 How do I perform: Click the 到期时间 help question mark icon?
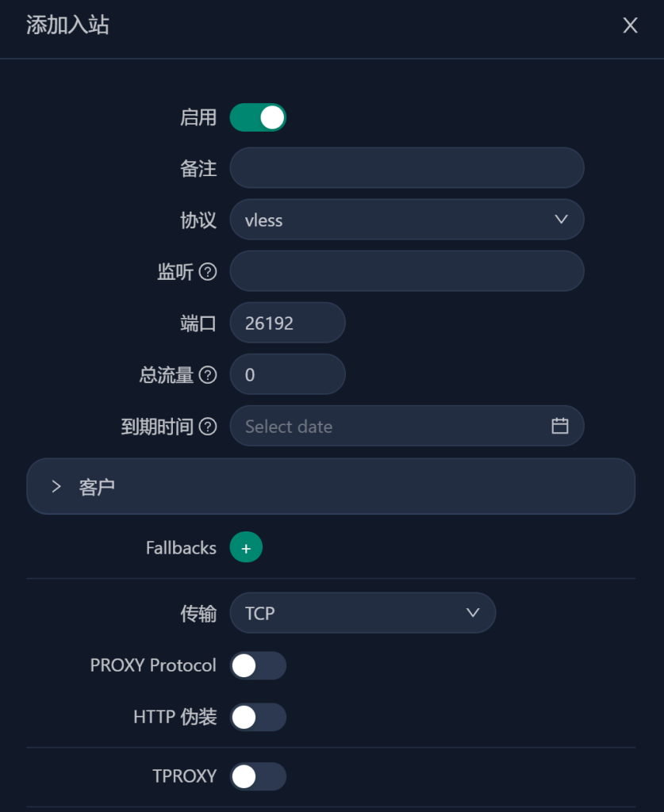coord(209,426)
